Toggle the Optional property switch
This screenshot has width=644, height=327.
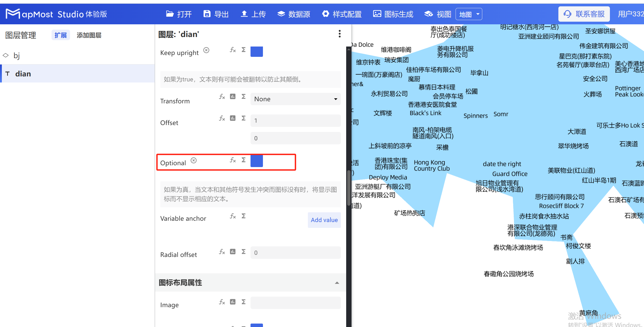(257, 161)
